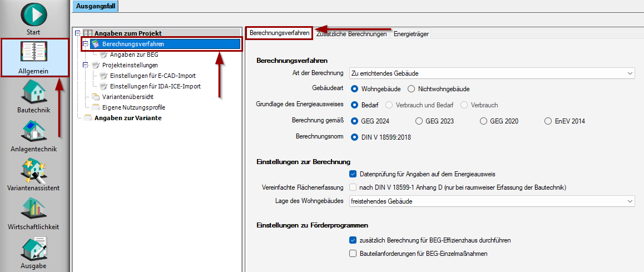Enable Bauteilanforderungen für BEG-Einzelmaßnahmen checkbox
644x272 pixels.
(x=353, y=254)
